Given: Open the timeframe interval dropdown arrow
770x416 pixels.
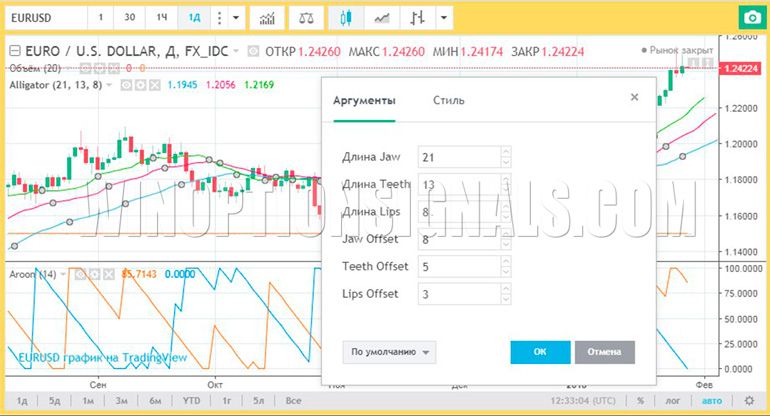Looking at the screenshot, I should click(235, 18).
